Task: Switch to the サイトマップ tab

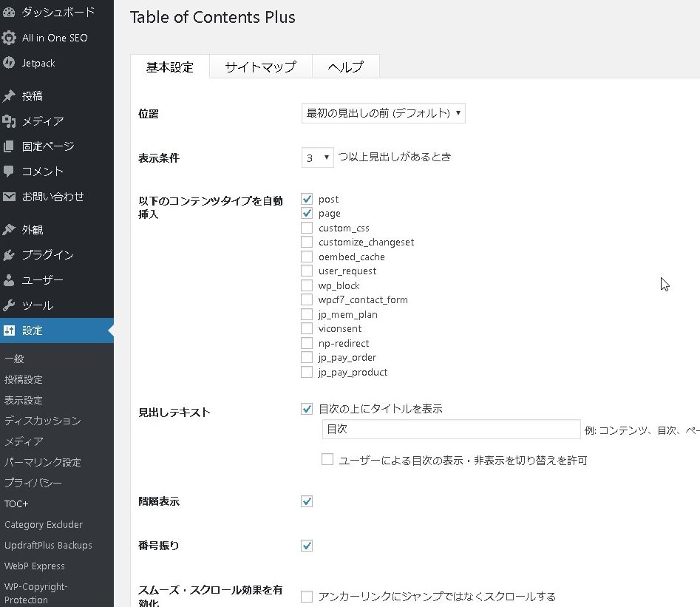Action: click(x=260, y=67)
